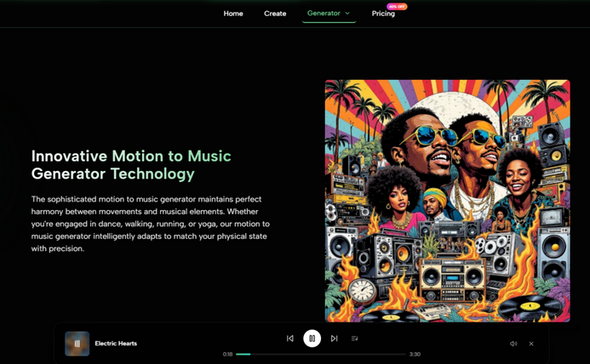Viewport: 590px width, 364px height.
Task: Click the Innovative Motion to Music heading
Action: (x=131, y=165)
